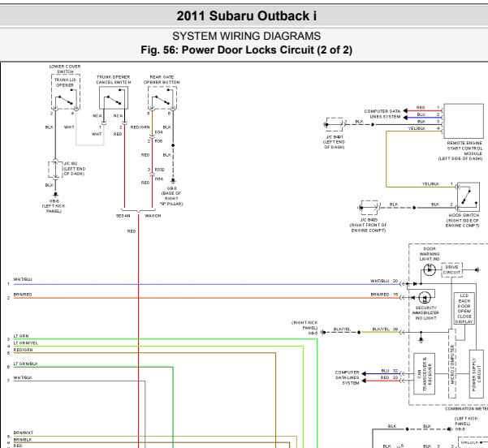
Task: Click the "TRUNK OPENER CANCEL SWITCH" label
Action: coord(114,80)
